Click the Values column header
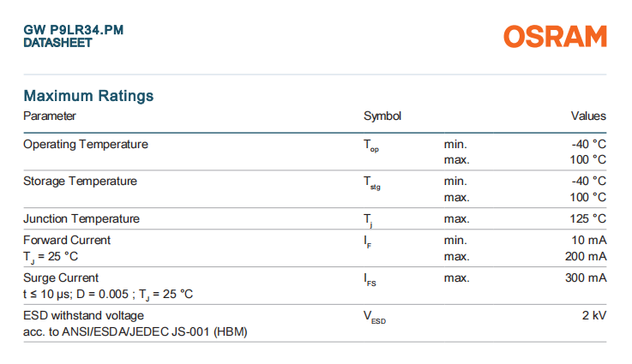The image size is (632, 364). 588,116
